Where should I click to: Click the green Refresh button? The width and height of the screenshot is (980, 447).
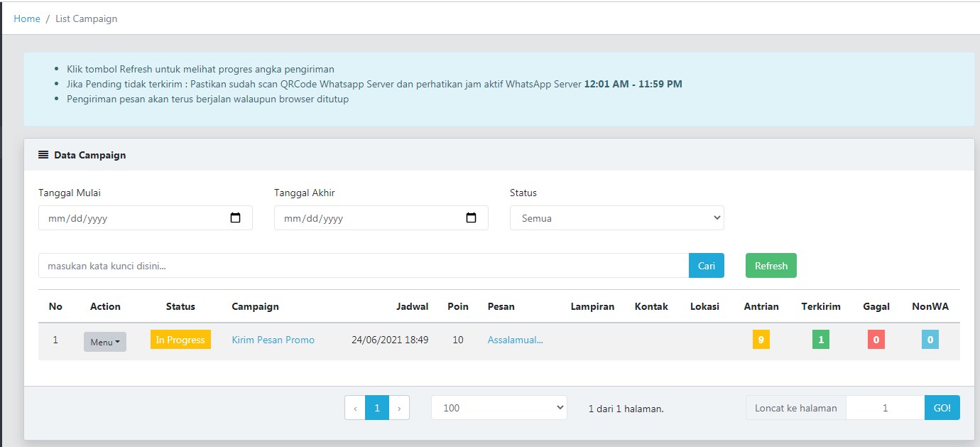tap(771, 266)
